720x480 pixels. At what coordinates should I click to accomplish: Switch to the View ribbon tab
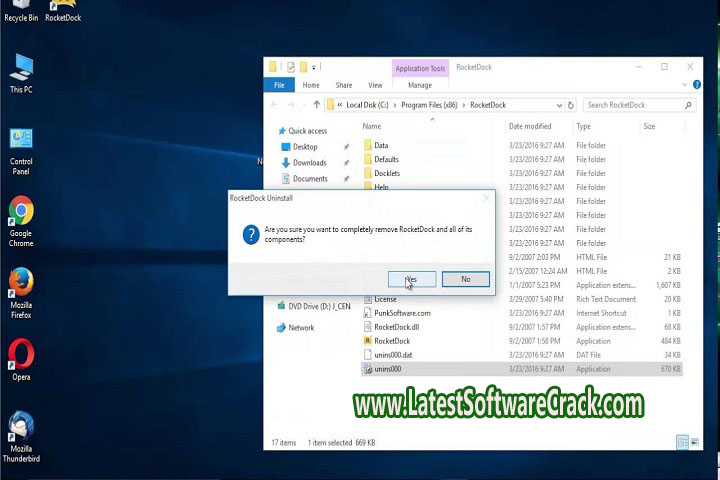[375, 85]
